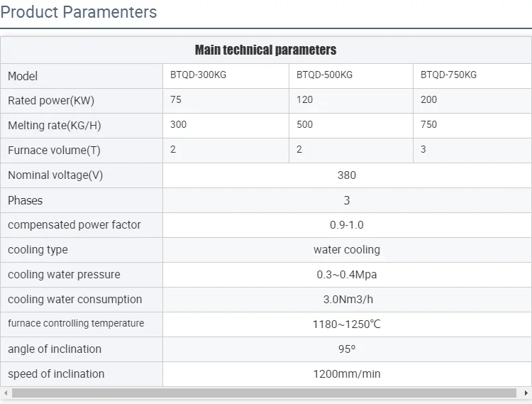Click the scrollbar left arrow
The image size is (532, 404).
pos(5,393)
